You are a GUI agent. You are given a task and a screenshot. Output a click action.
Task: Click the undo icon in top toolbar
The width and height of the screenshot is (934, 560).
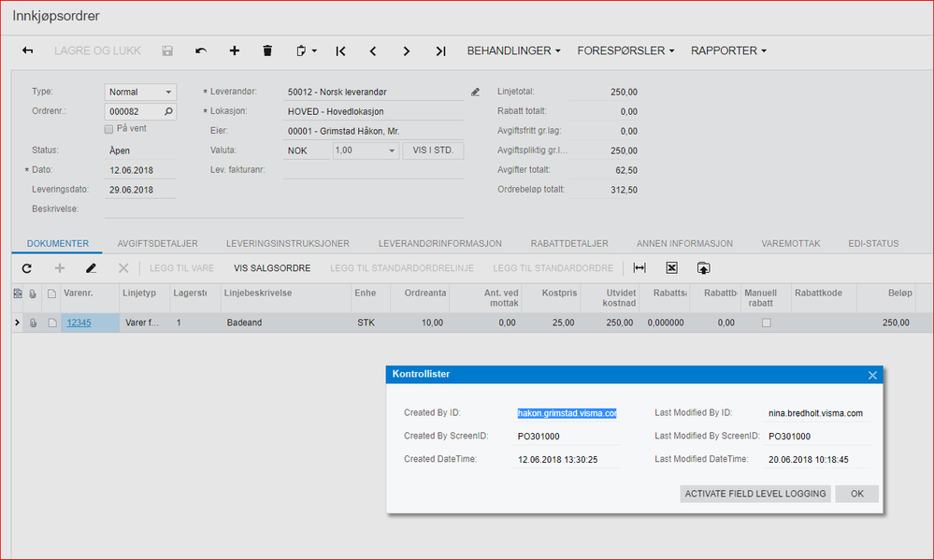point(201,51)
